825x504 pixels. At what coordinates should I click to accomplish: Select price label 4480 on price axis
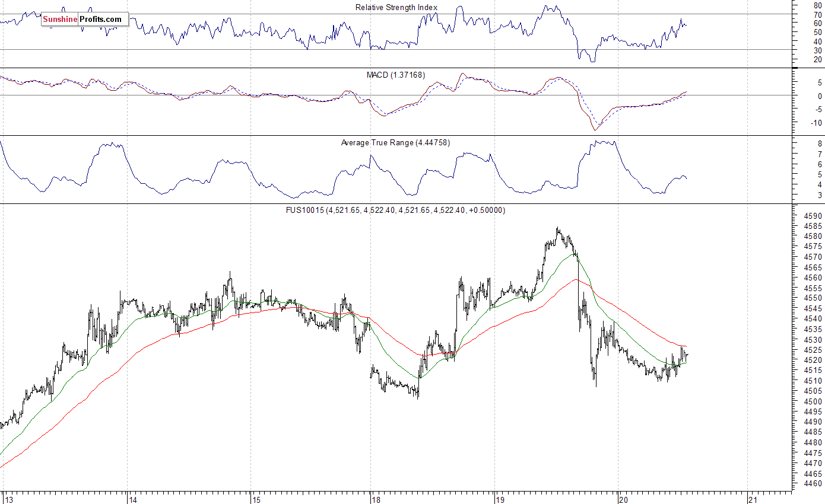(814, 442)
